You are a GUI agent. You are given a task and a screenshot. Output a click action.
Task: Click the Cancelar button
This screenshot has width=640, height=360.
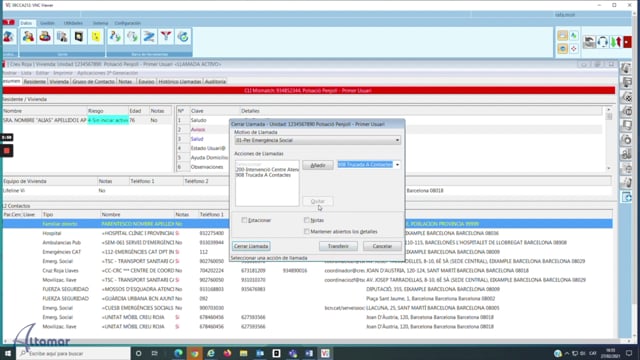click(382, 246)
